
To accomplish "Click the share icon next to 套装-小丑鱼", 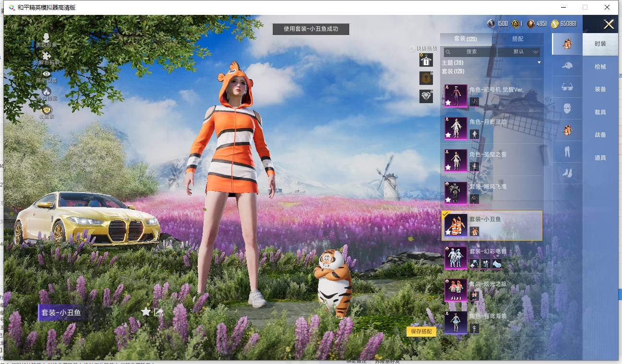I will click(159, 312).
